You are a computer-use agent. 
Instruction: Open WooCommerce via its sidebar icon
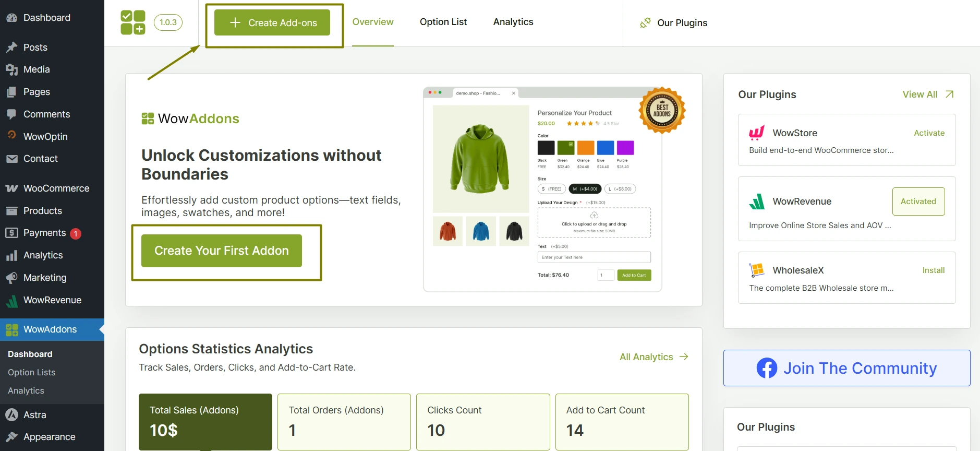tap(11, 188)
